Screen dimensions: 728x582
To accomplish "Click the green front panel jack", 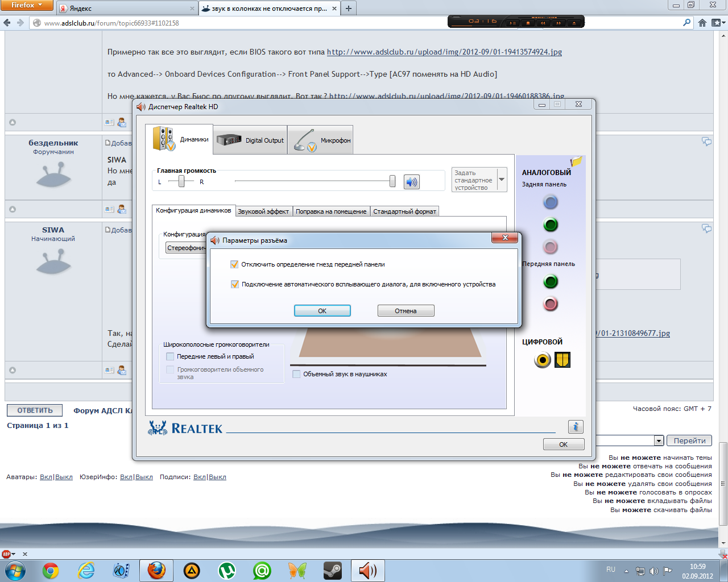I will click(x=550, y=281).
